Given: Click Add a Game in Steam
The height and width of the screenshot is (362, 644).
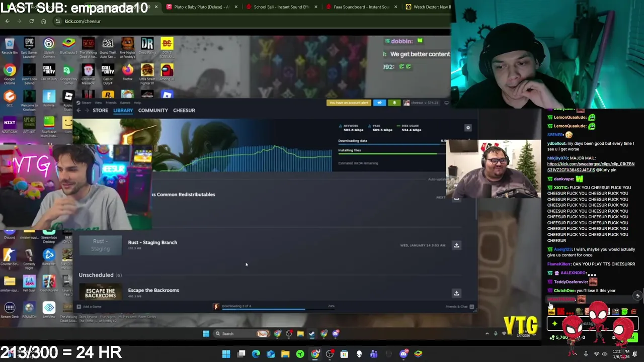Looking at the screenshot, I should pos(90,306).
